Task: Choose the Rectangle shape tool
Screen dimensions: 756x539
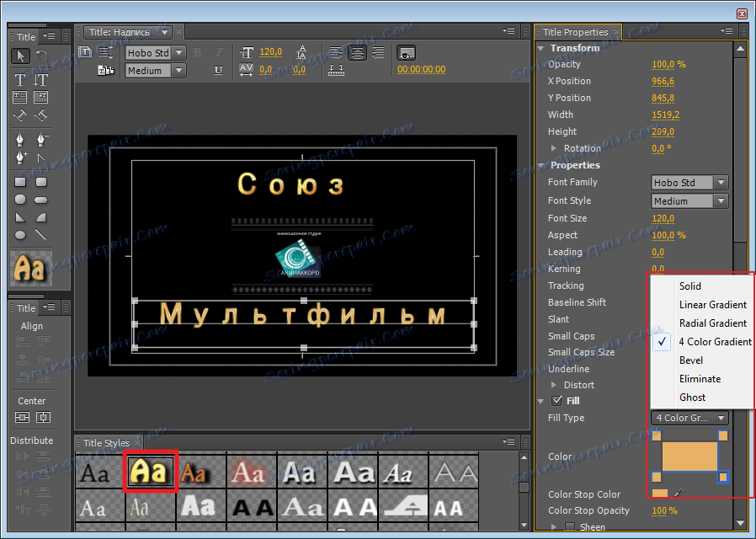Action: [x=20, y=182]
